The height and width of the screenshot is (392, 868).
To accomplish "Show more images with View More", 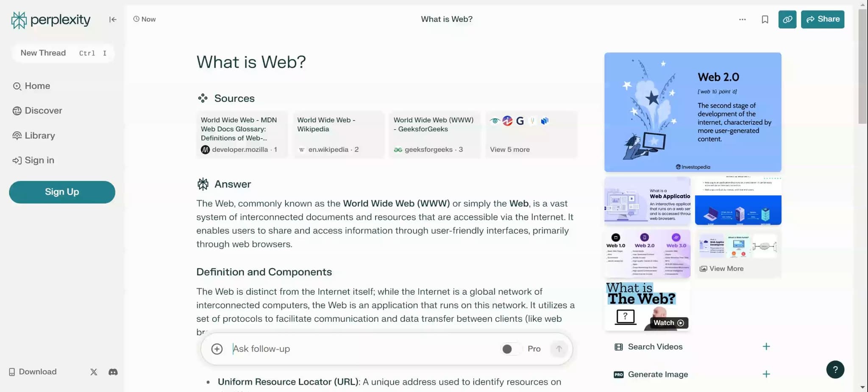I will pos(721,268).
